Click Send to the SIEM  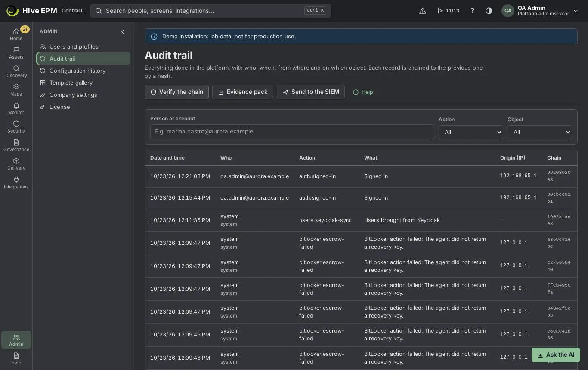pos(311,92)
